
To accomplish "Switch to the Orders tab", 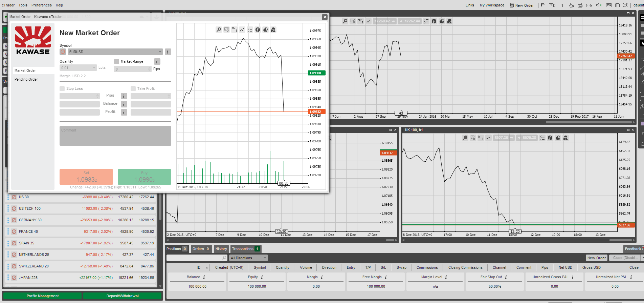I will point(201,249).
